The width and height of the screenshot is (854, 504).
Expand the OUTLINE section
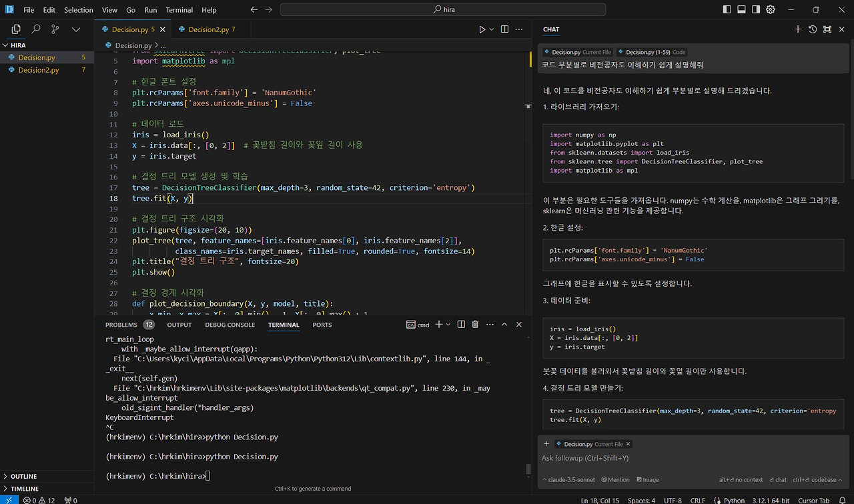coord(23,476)
